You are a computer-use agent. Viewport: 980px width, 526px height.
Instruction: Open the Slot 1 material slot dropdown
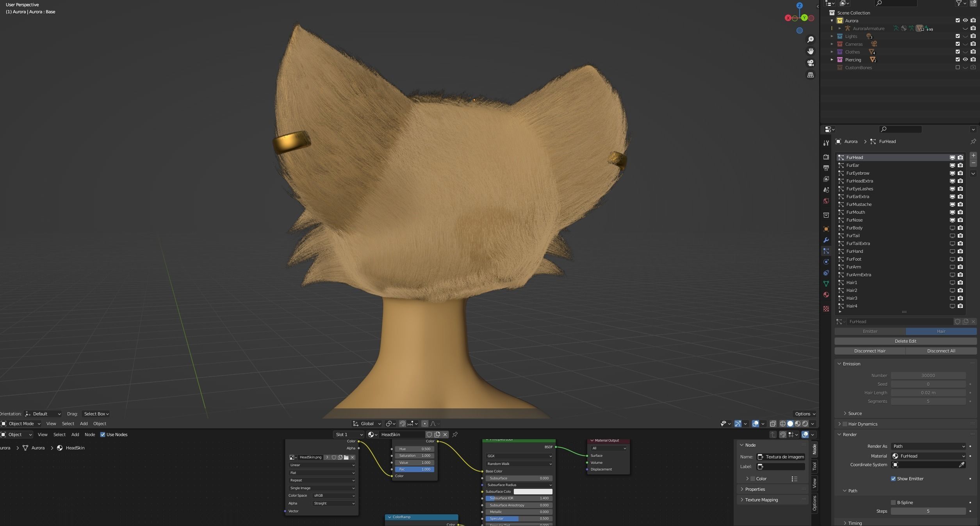point(349,435)
